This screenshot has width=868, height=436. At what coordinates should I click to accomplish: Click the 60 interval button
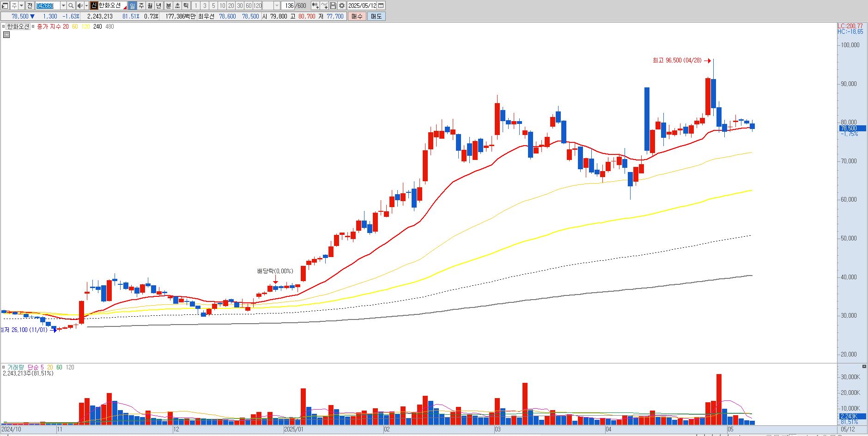click(249, 6)
